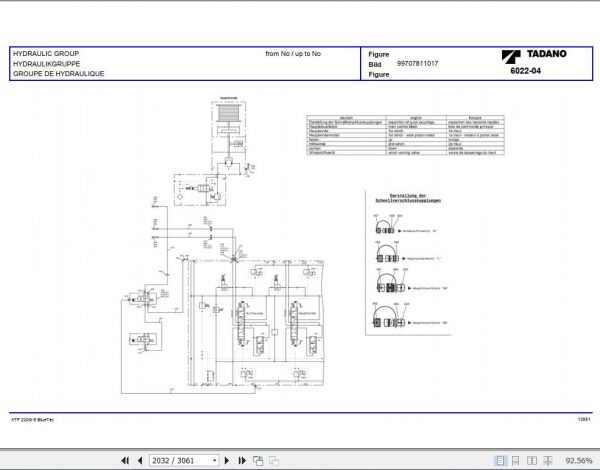Screen dimensions: 600x470
Task: Click ATF 220G-5 BlueTec footer text
Action: 33,420
